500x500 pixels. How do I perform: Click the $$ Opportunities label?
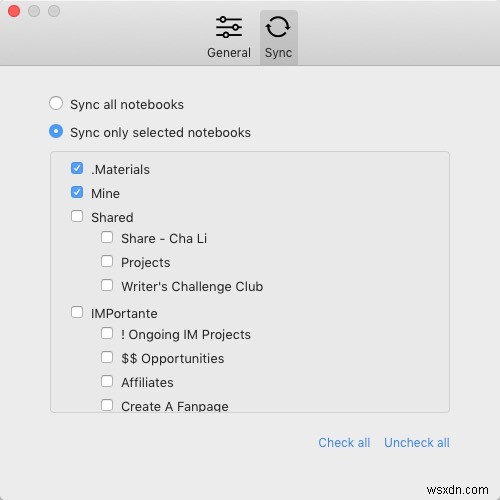[173, 359]
